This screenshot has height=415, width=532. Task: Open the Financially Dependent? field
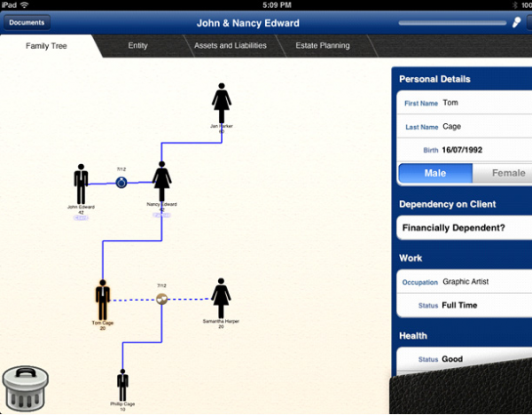461,228
